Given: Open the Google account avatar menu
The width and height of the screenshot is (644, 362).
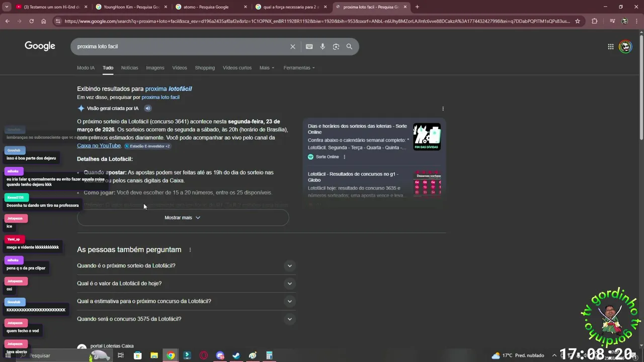Looking at the screenshot, I should [x=625, y=47].
